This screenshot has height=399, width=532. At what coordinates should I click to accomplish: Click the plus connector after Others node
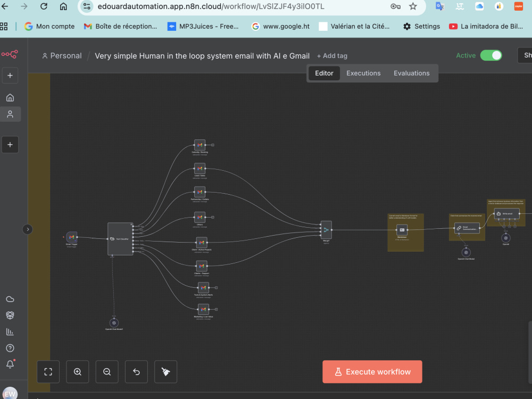click(x=213, y=217)
